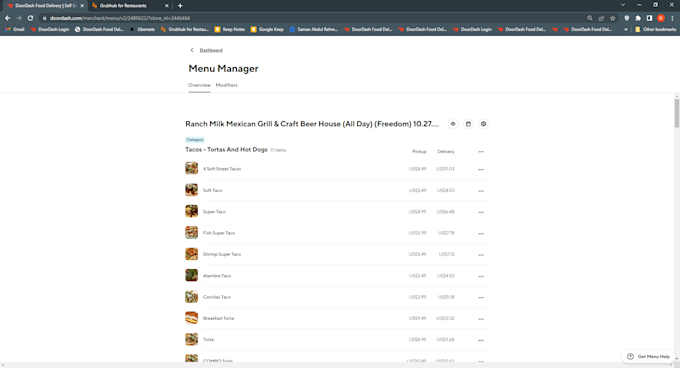Switch to the Grubhub for Restaurants browser tab
Screen dimensions: 680x368
(x=129, y=6)
